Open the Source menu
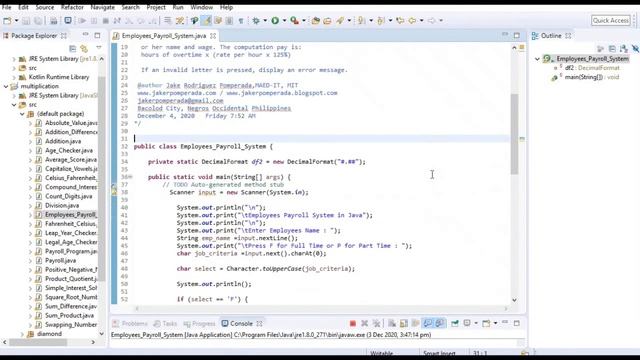Screen dimensions: 640x360 click(44, 7)
